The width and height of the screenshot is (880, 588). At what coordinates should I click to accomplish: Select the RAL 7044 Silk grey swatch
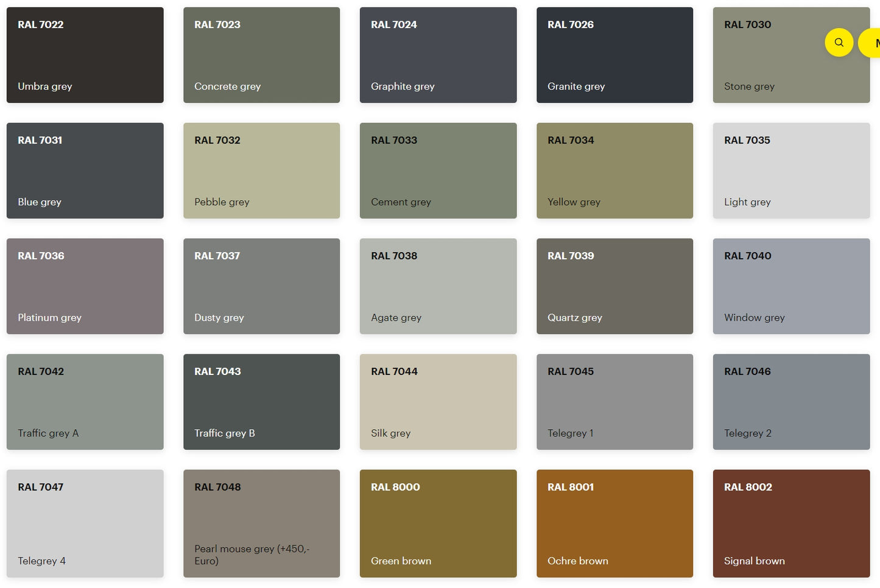438,402
